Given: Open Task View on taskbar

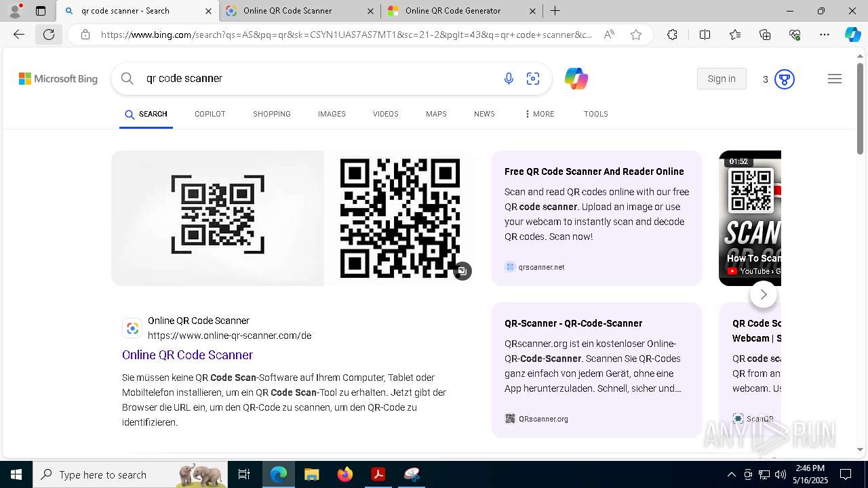Looking at the screenshot, I should point(244,474).
